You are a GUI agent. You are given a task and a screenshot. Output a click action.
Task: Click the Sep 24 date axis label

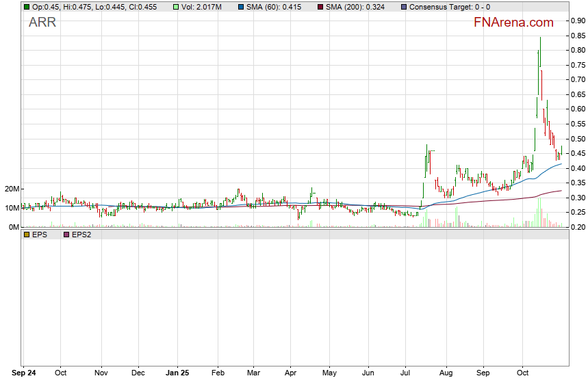[x=24, y=374]
